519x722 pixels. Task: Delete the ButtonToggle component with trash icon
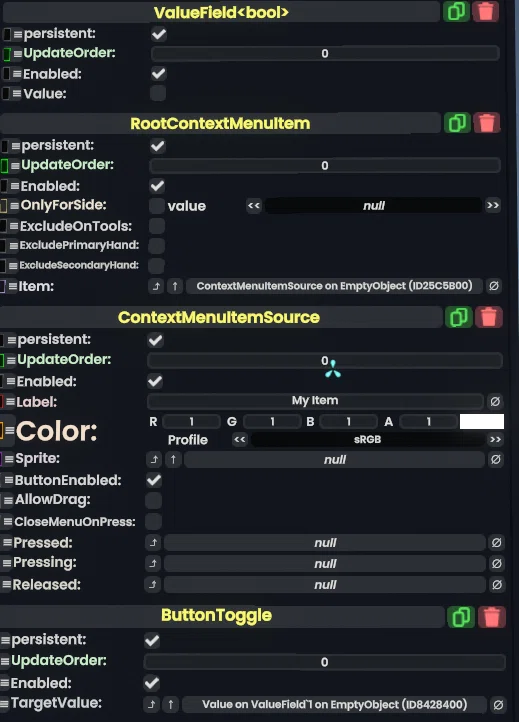[x=491, y=617]
